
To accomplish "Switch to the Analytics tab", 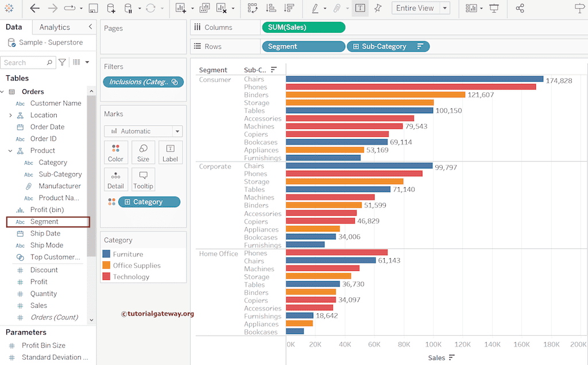I will coord(55,27).
